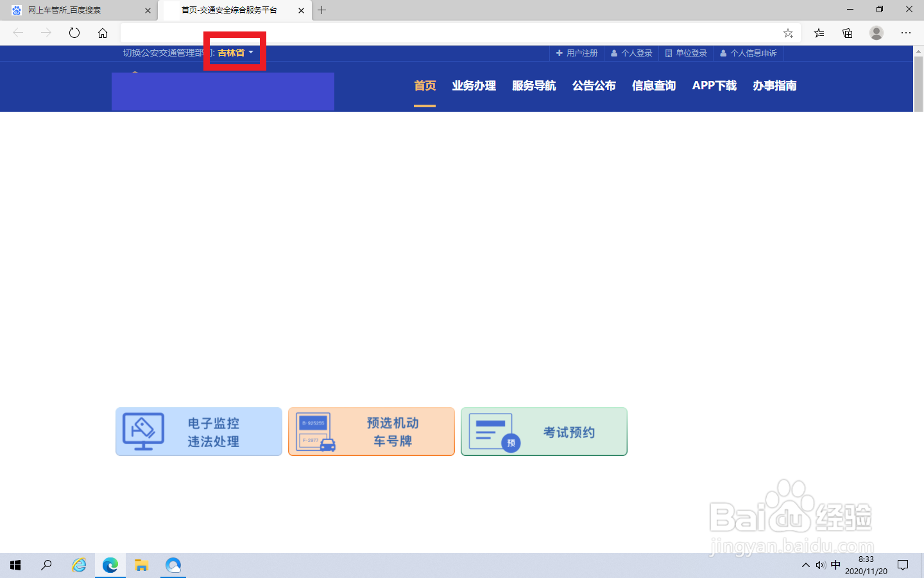
Task: Open Microsoft Edge from taskbar
Action: [x=110, y=565]
